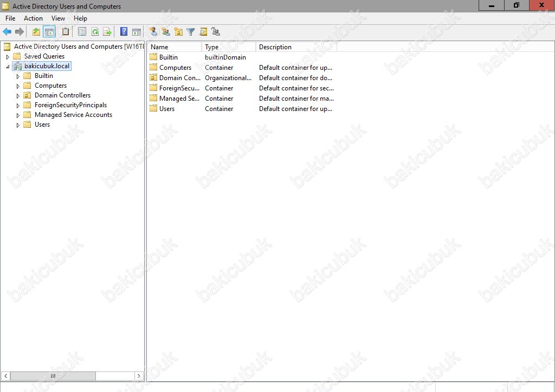Sort by the Name column header

pos(175,47)
